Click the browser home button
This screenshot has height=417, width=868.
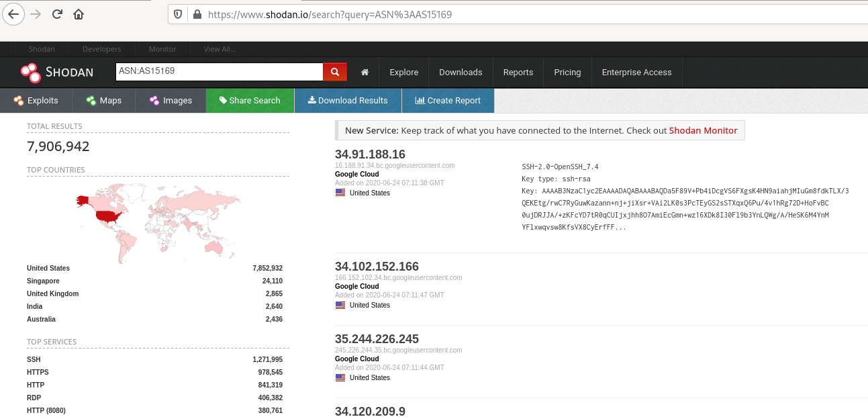(79, 14)
